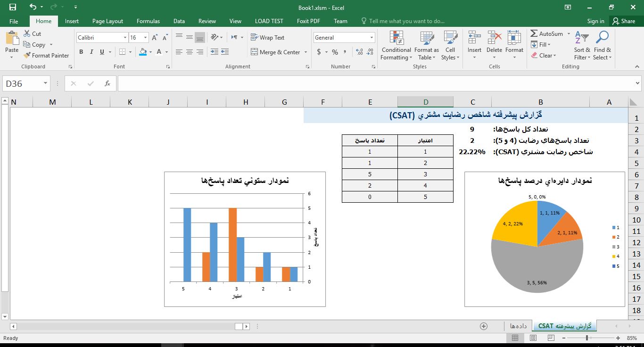644x347 pixels.
Task: Open Format as Table gallery
Action: pyautogui.click(x=426, y=46)
